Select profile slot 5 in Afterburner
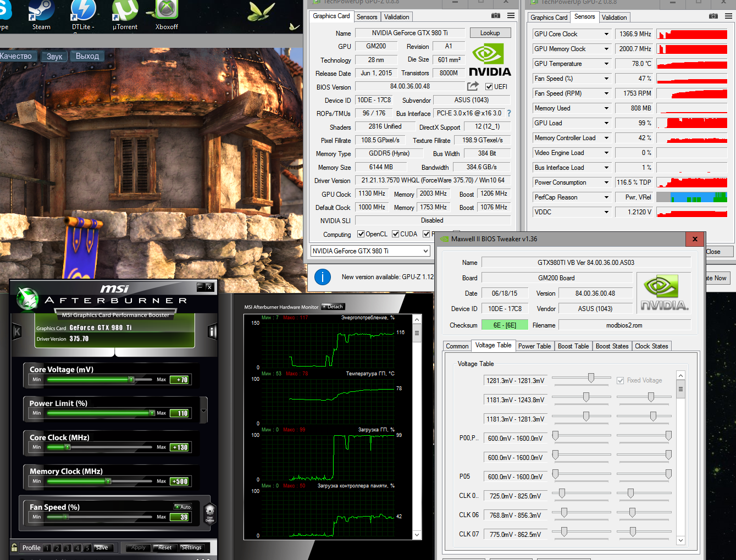The height and width of the screenshot is (560, 736). pos(87,548)
